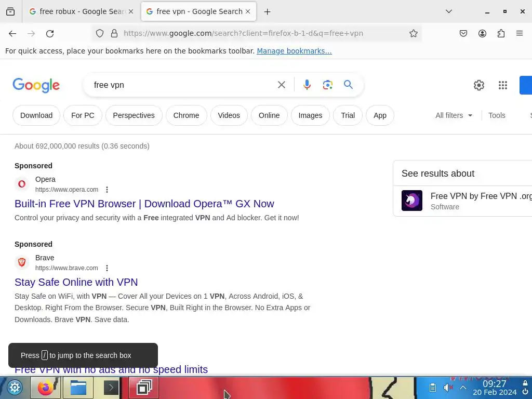Open the Manage bookmarks link
The height and width of the screenshot is (399, 532).
294,51
